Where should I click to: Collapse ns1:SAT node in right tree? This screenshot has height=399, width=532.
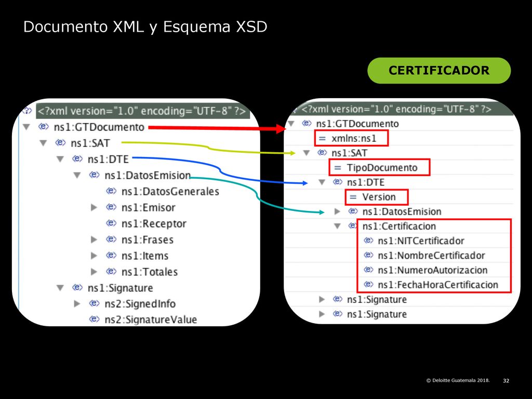coord(307,153)
